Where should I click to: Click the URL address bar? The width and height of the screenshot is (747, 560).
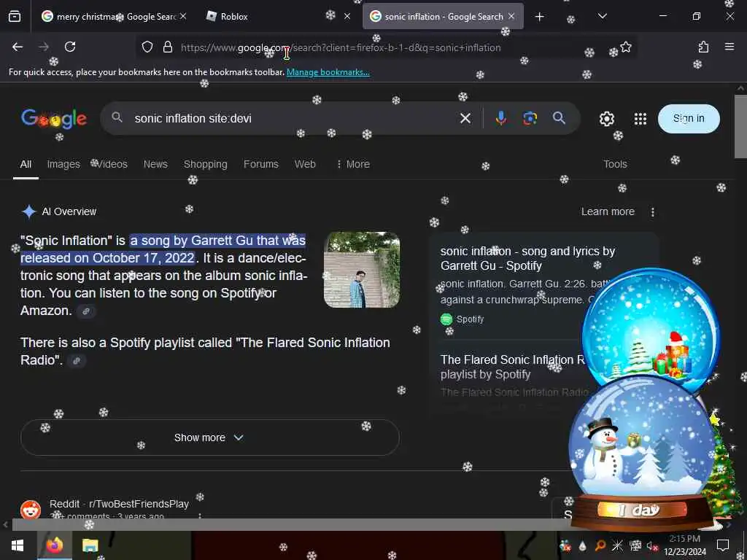point(386,47)
